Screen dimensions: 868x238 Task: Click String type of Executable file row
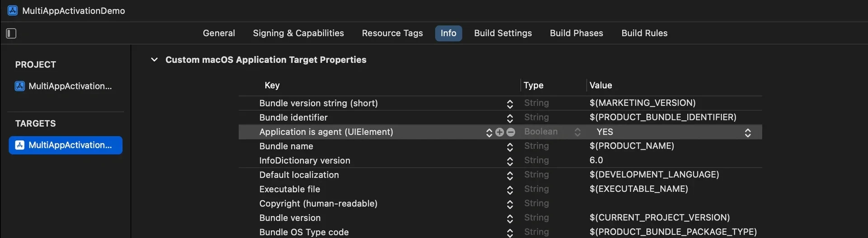coord(537,189)
